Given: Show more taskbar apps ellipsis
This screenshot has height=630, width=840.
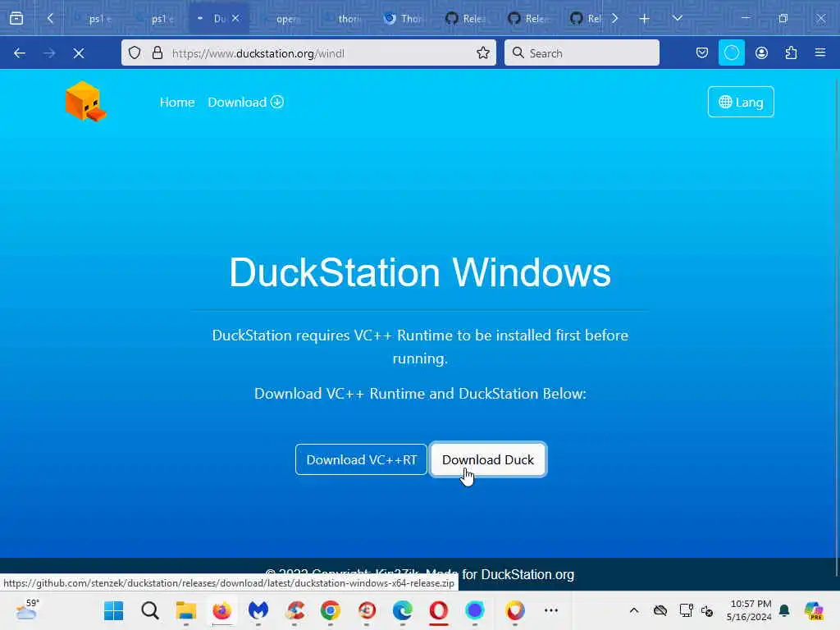Looking at the screenshot, I should [x=550, y=610].
